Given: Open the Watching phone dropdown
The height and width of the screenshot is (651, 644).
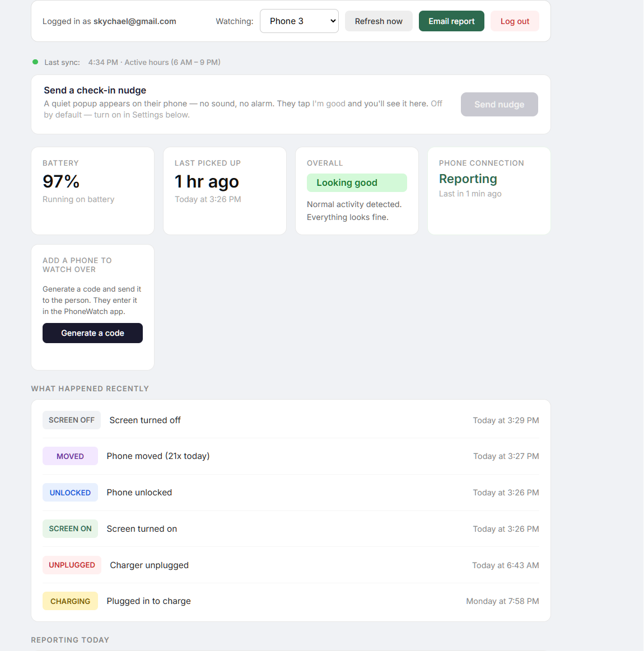Looking at the screenshot, I should point(299,21).
